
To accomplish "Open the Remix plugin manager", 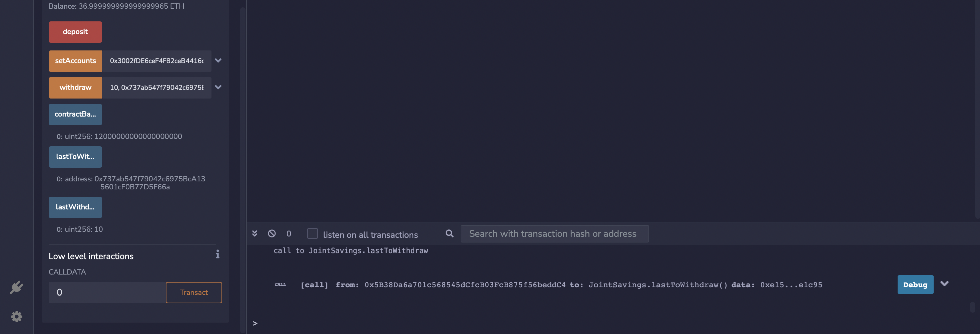I will pos(16,287).
